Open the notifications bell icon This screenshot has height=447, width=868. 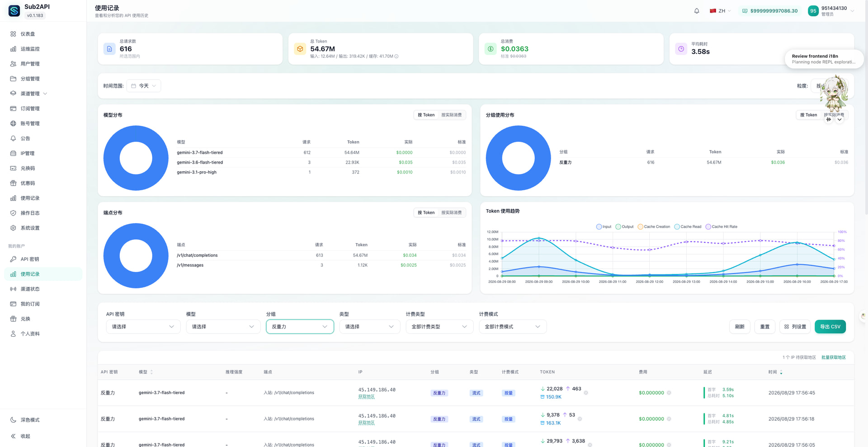click(697, 11)
